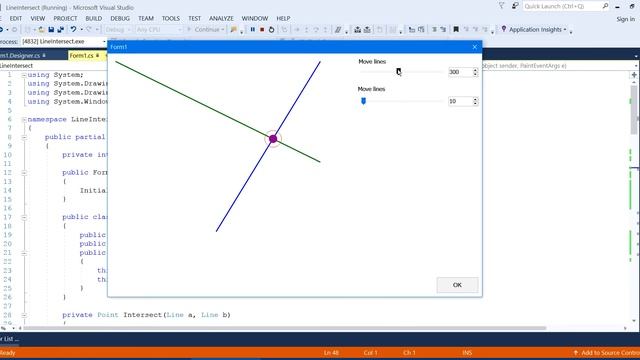The height and width of the screenshot is (360, 640).
Task: Collapse the using directives region at line 1
Action: 24,75
